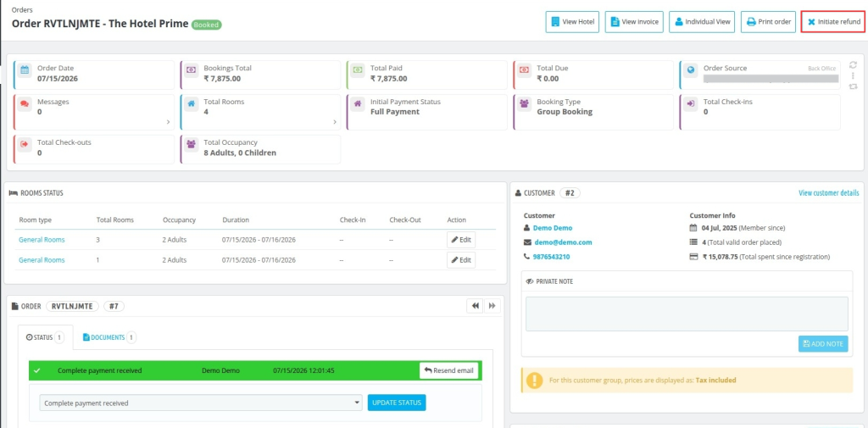This screenshot has width=868, height=428.
Task: Click inside the private note text area
Action: (687, 314)
